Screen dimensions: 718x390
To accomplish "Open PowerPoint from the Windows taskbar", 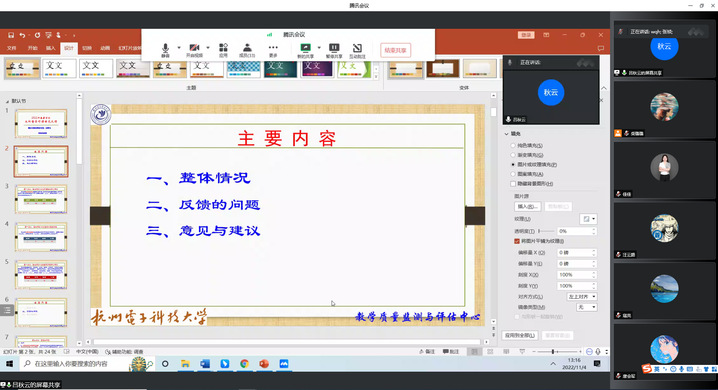I will pos(264,364).
